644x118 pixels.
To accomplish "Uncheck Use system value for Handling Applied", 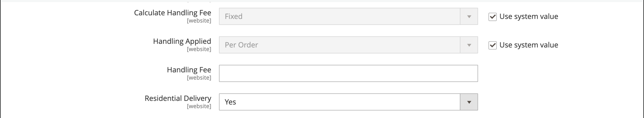I will (x=492, y=45).
